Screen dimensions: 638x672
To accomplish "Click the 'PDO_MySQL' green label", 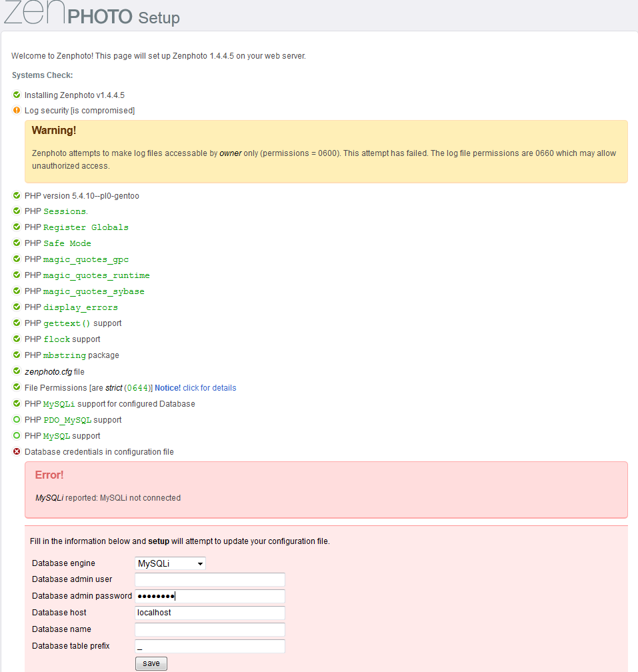I will 67,420.
